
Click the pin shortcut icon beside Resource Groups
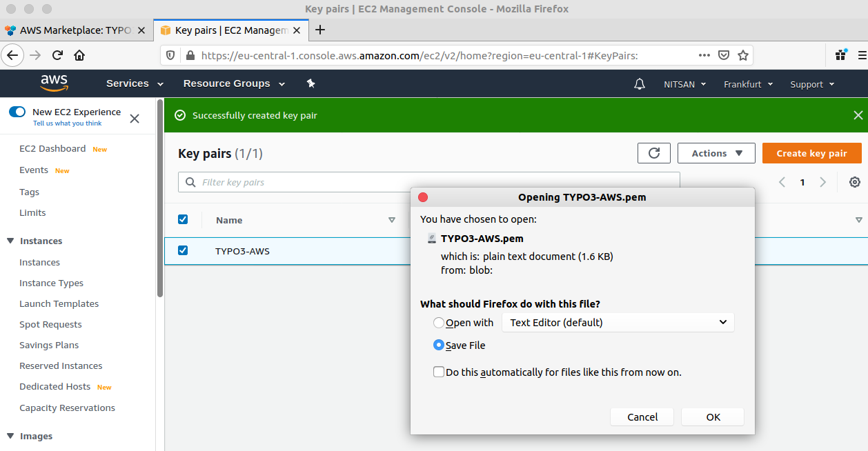click(310, 83)
